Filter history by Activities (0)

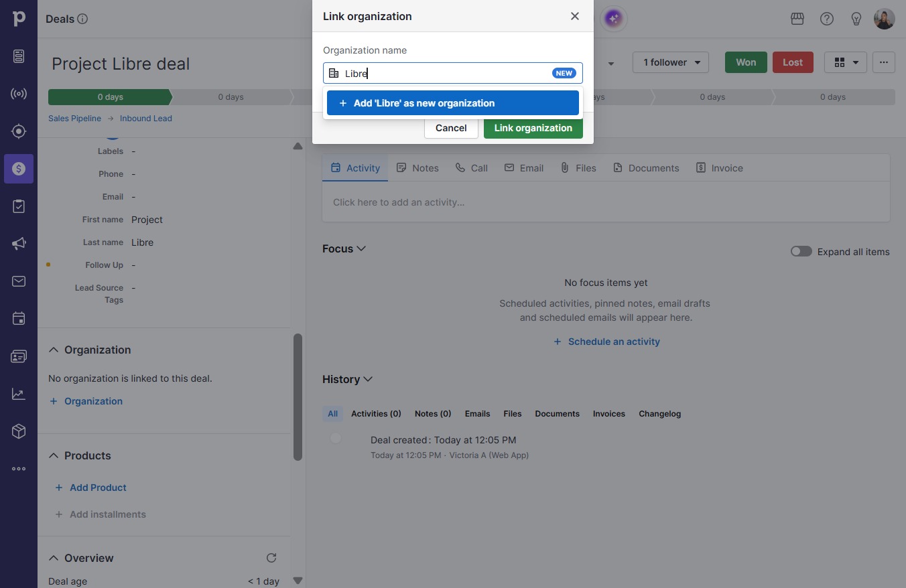click(376, 414)
